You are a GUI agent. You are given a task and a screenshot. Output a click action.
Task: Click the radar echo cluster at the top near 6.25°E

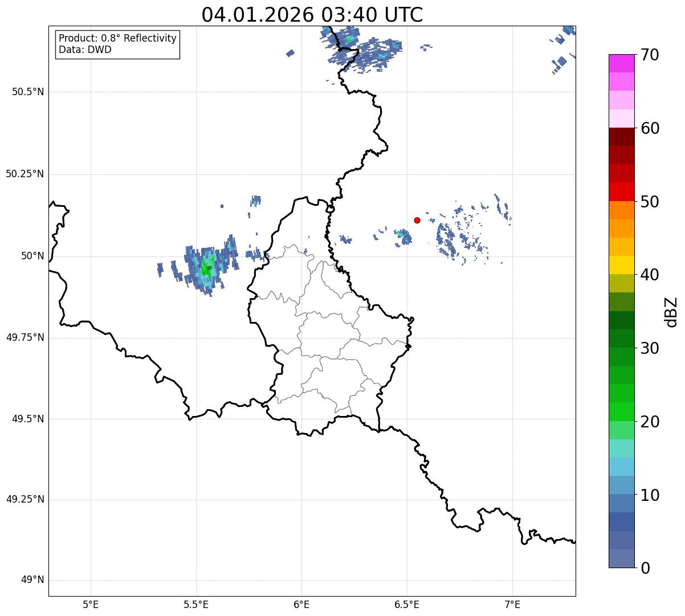(x=361, y=50)
